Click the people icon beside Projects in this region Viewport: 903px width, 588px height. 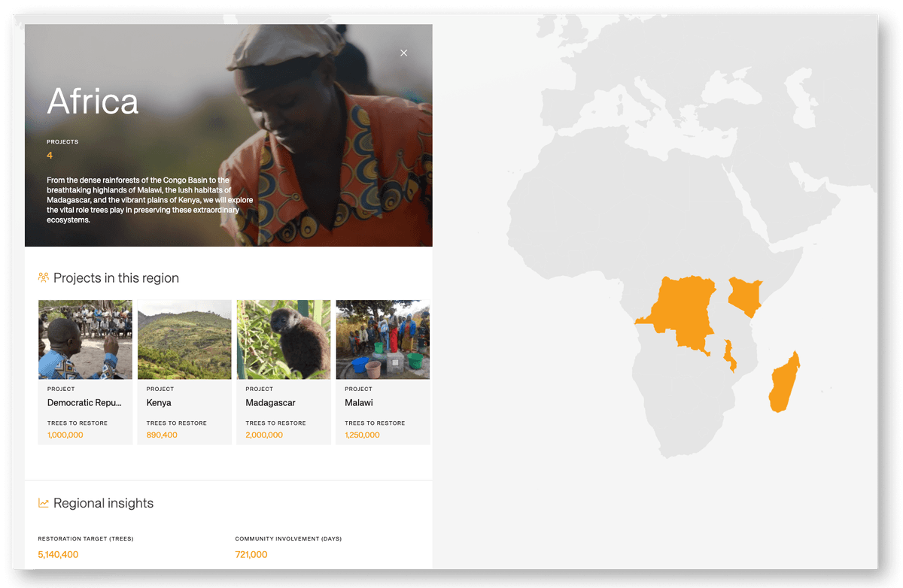click(44, 277)
